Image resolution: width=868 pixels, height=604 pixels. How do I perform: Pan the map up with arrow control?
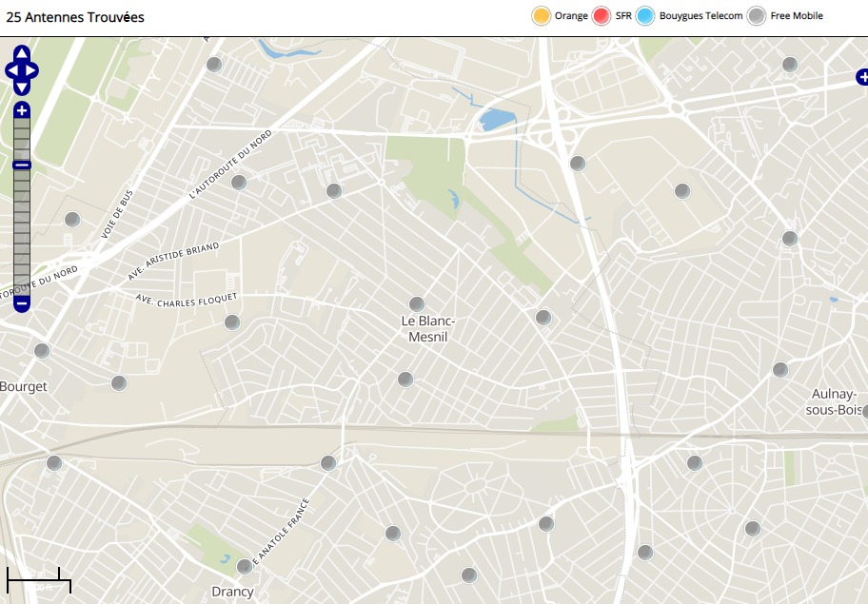[x=22, y=54]
